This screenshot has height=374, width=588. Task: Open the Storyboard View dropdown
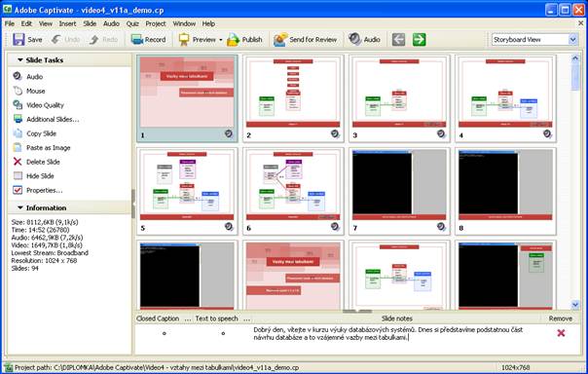pos(572,39)
